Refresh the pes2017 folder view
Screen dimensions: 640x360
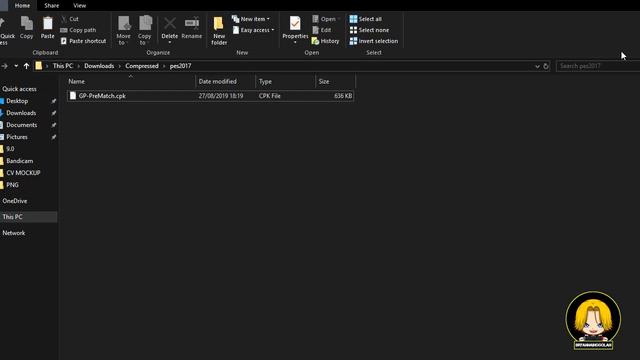546,66
